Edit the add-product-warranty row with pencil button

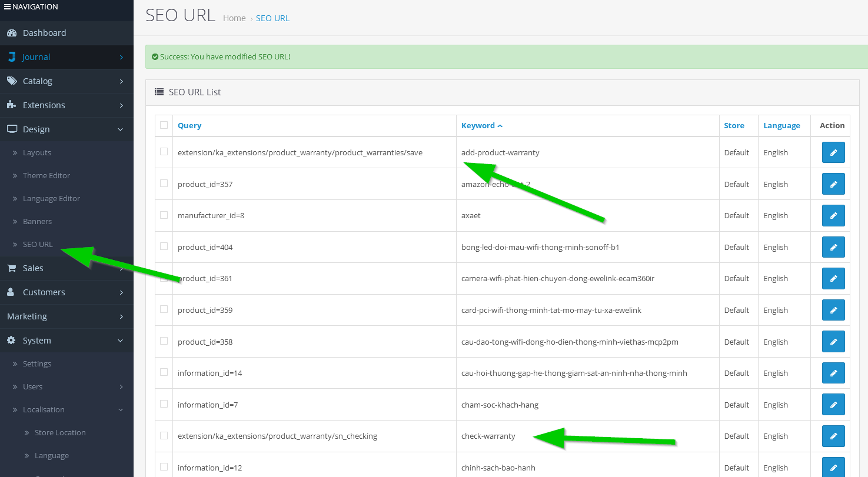[x=833, y=152]
